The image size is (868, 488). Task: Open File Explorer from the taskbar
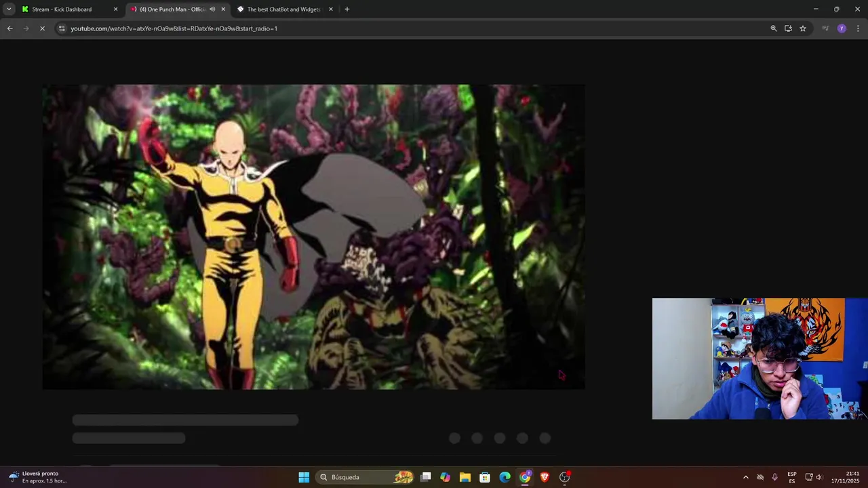tap(465, 477)
